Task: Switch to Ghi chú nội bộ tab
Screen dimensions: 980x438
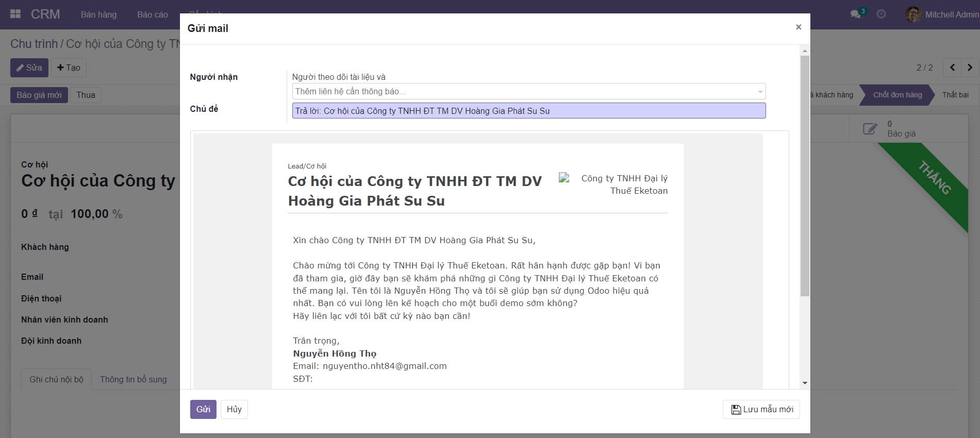Action: (x=56, y=379)
